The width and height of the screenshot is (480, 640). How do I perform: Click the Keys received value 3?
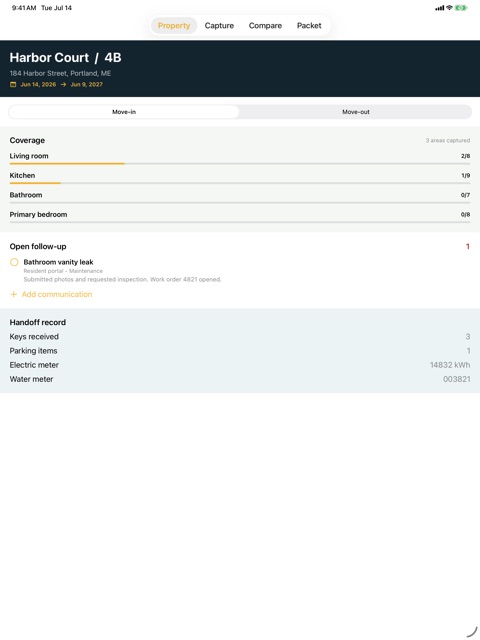point(468,337)
